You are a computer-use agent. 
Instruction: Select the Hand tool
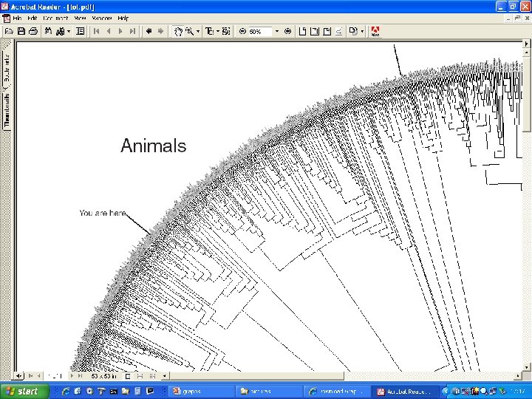(x=178, y=31)
